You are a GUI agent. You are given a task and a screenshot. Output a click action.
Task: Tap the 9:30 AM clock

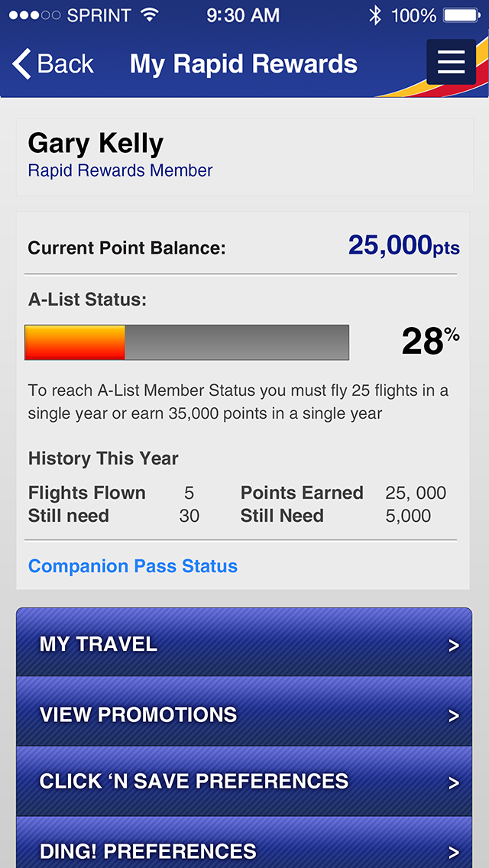click(x=243, y=15)
